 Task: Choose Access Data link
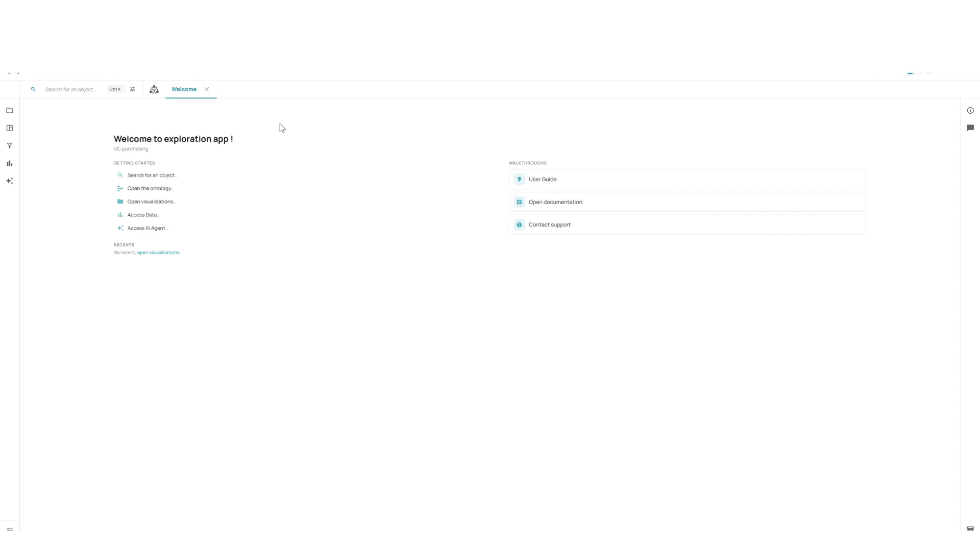(x=143, y=215)
